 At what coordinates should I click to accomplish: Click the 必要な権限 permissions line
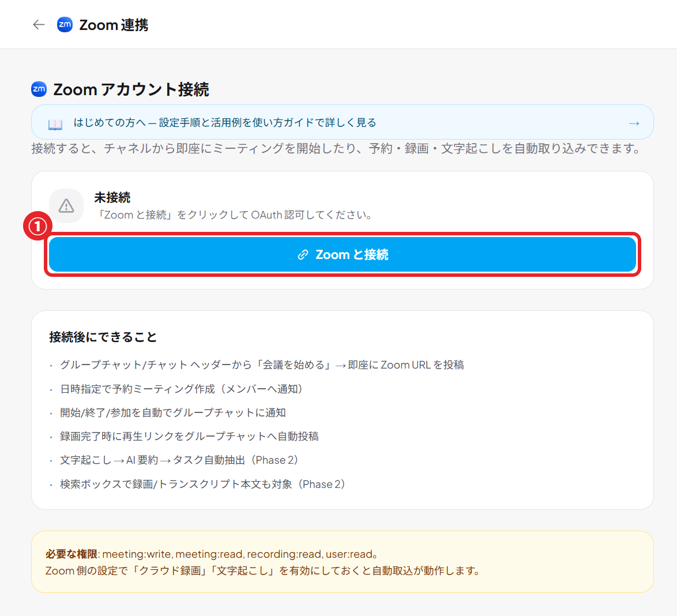click(x=212, y=554)
